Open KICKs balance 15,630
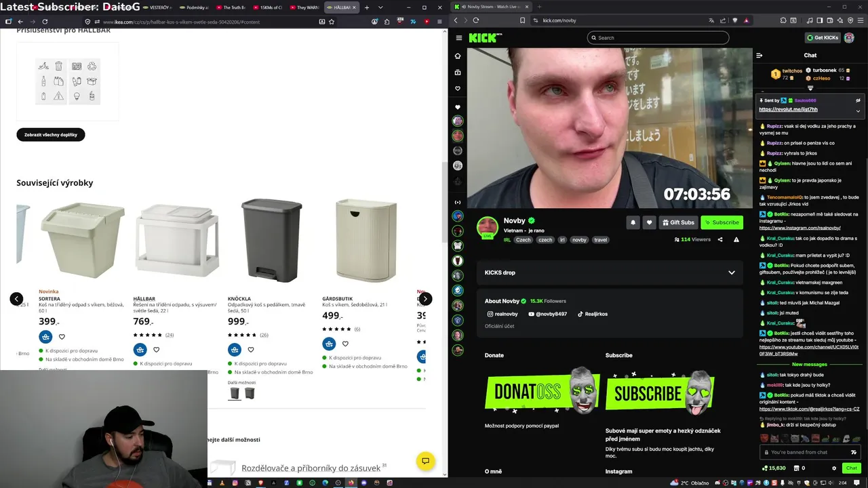The width and height of the screenshot is (868, 488). click(774, 468)
